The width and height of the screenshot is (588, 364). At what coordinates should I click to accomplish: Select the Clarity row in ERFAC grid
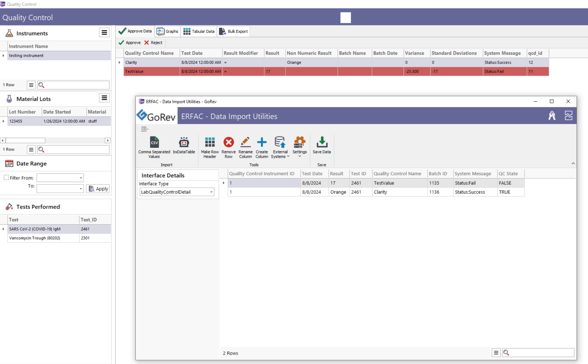coord(376,192)
